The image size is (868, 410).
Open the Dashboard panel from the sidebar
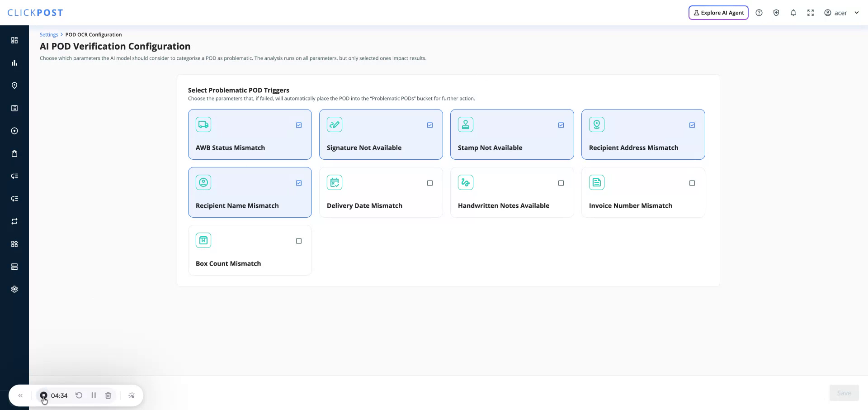click(x=14, y=40)
